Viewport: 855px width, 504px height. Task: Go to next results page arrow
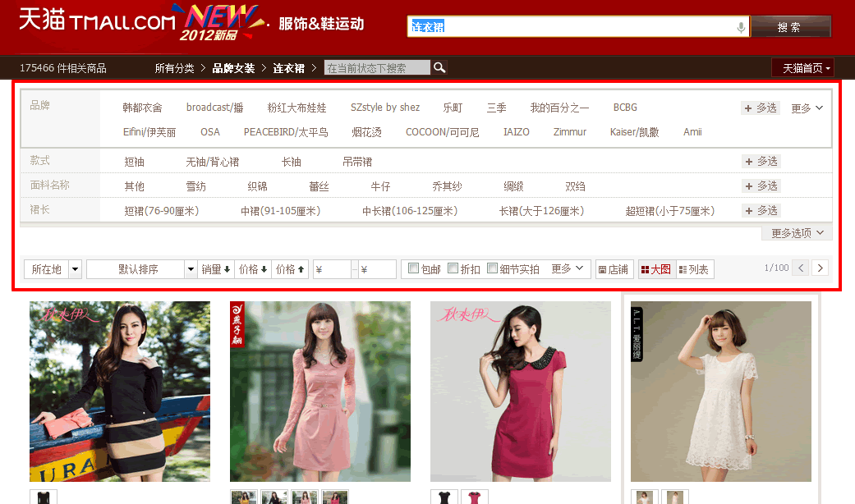[820, 268]
